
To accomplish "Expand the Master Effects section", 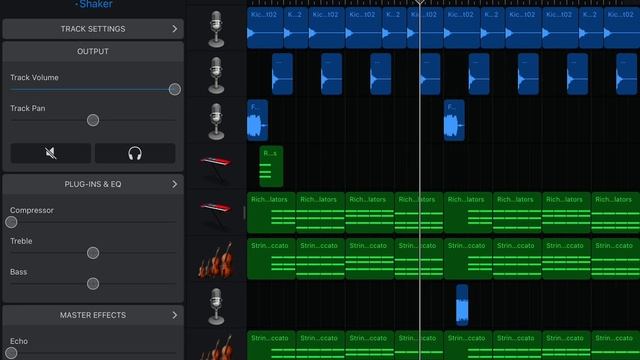I will (93, 315).
